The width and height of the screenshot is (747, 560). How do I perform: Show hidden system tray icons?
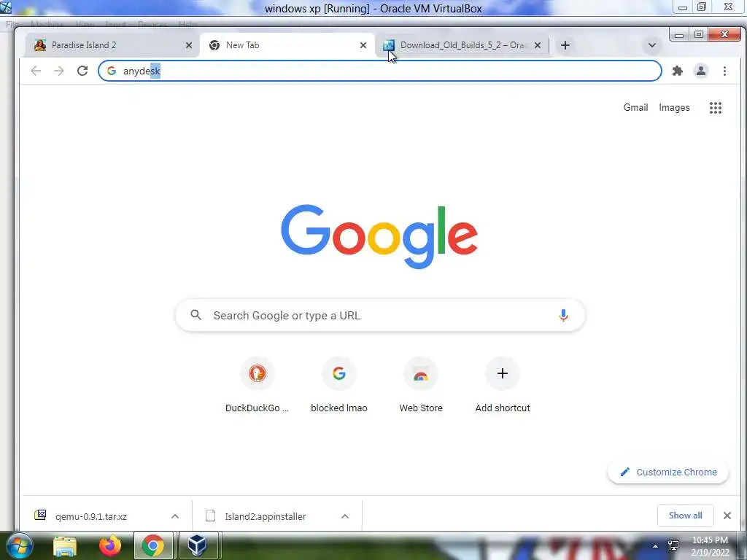tap(656, 546)
